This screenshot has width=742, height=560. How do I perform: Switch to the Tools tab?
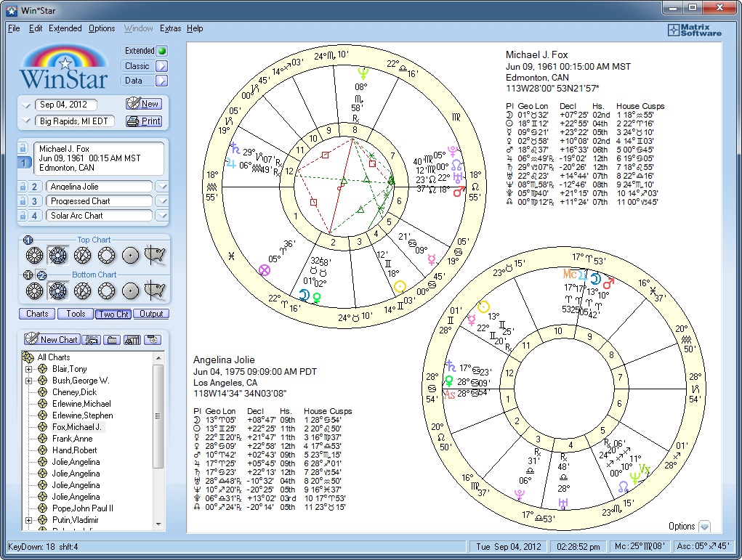click(76, 314)
